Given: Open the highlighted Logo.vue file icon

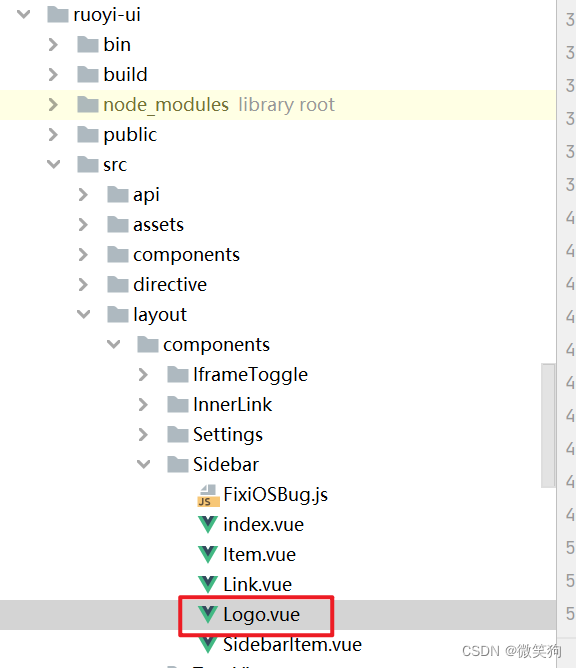Looking at the screenshot, I should tap(208, 614).
